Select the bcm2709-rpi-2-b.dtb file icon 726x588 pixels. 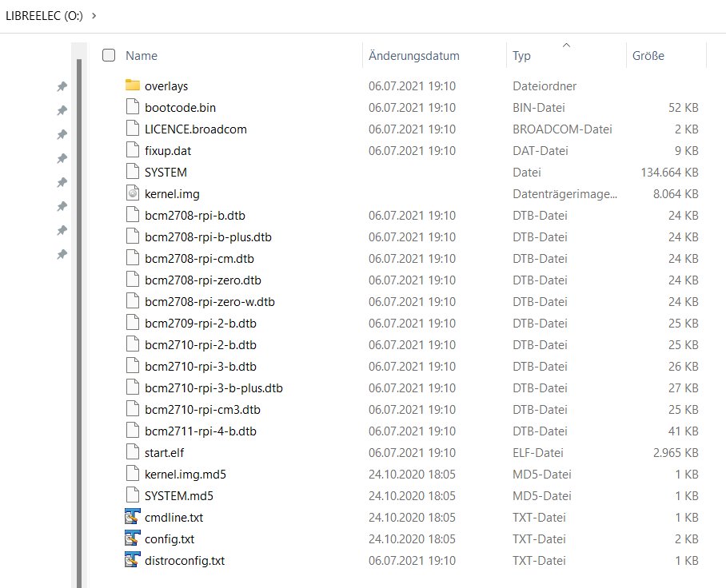tap(133, 323)
